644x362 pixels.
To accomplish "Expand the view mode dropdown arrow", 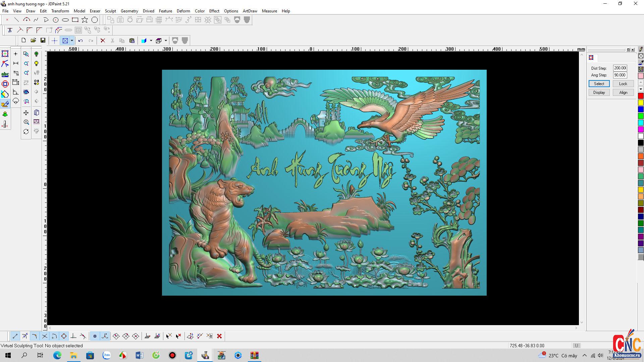I will click(x=72, y=41).
